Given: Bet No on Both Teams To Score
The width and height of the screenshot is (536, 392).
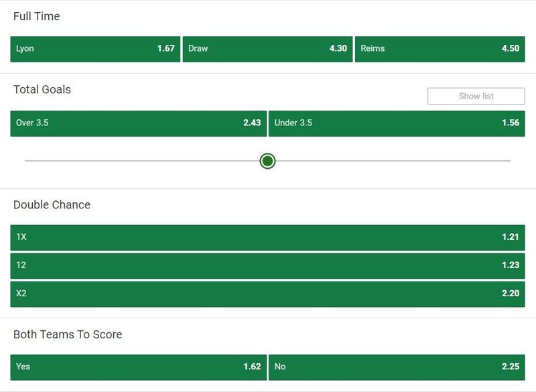Looking at the screenshot, I should click(x=397, y=367).
